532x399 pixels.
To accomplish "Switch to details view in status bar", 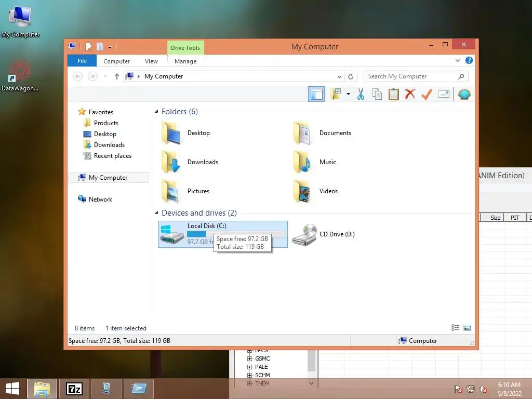I will (455, 328).
